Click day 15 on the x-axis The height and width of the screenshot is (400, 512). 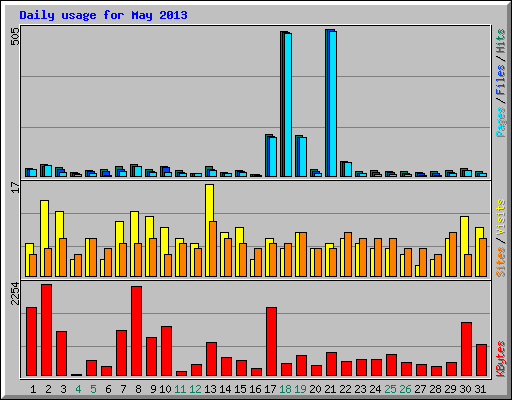pyautogui.click(x=240, y=389)
